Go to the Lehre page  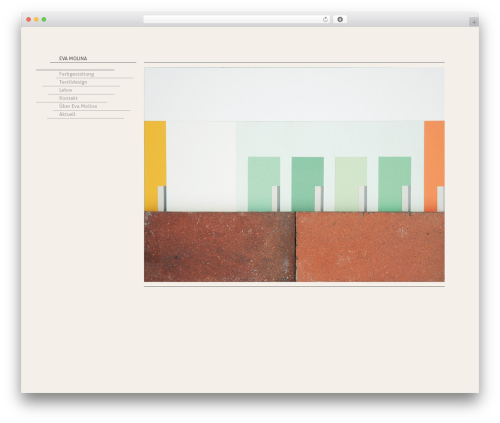65,90
